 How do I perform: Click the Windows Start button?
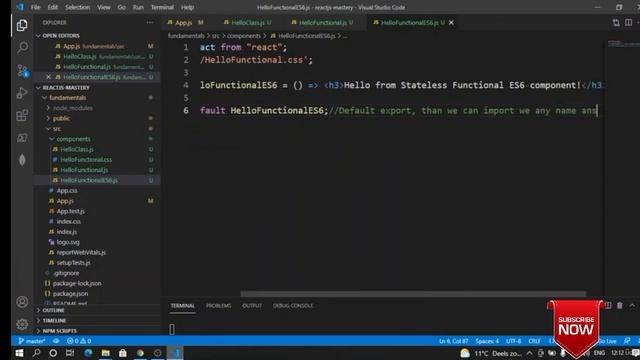point(19,353)
